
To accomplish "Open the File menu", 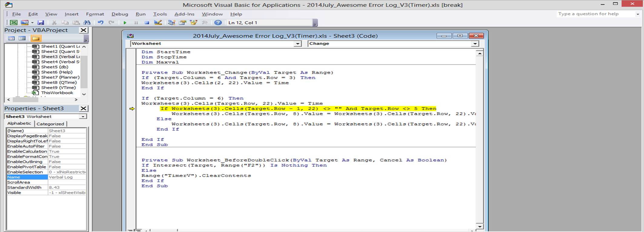I will (16, 14).
